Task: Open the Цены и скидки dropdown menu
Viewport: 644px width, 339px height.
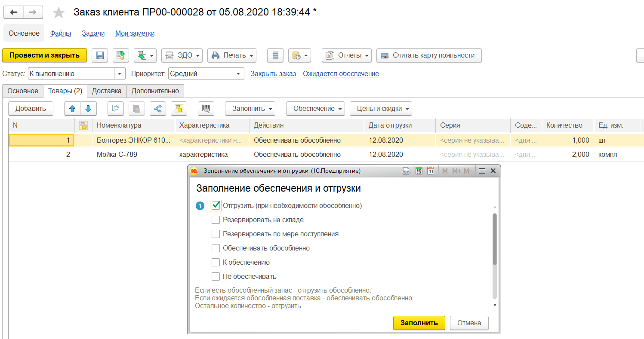Action: [381, 109]
